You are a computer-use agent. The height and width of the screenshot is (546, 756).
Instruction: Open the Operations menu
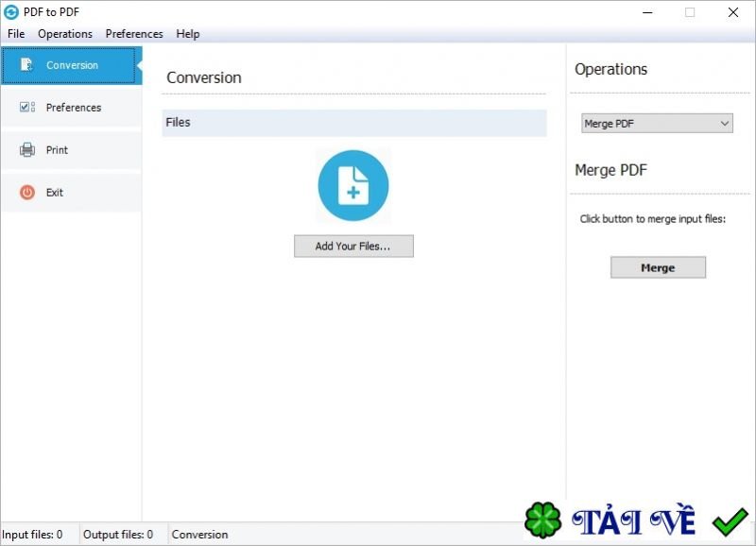[65, 34]
